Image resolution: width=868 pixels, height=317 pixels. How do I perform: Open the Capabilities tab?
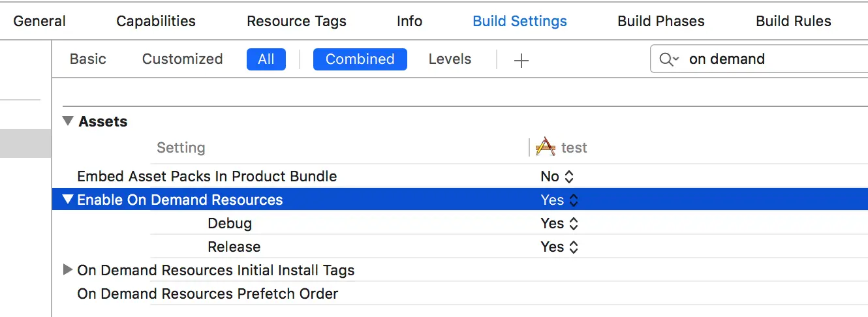[x=156, y=21]
